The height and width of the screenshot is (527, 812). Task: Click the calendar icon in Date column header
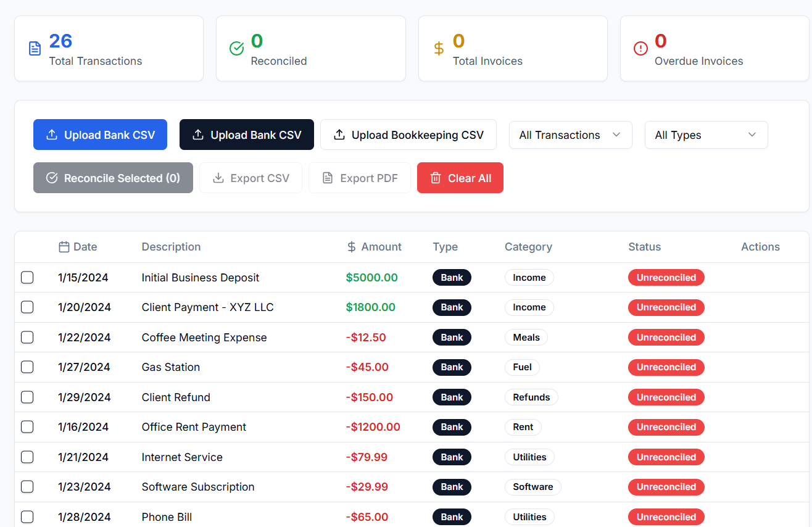pos(64,247)
